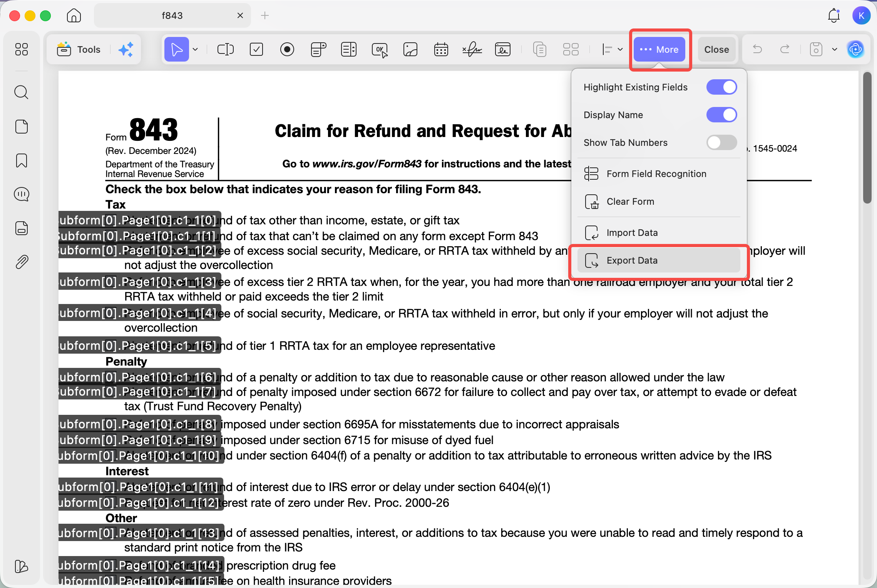Add an OK button form field
Viewport: 877px width, 588px height.
click(380, 50)
